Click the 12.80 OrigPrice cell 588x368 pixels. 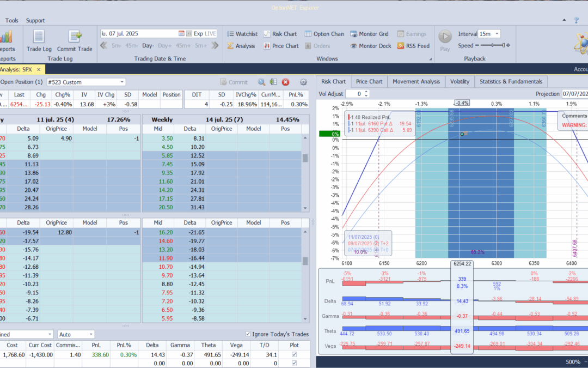click(56, 232)
